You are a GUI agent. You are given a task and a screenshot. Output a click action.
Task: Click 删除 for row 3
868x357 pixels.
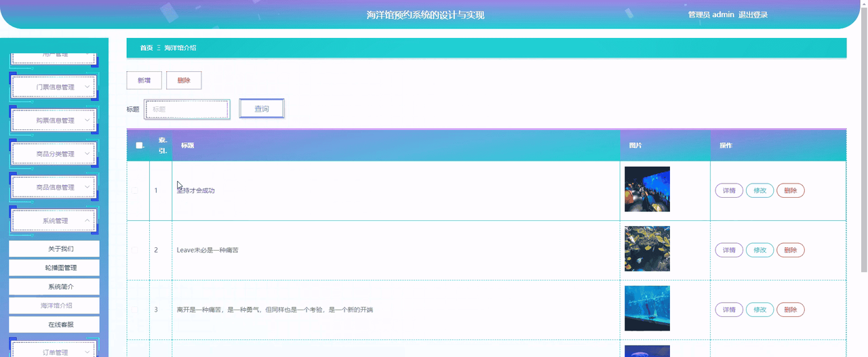791,310
